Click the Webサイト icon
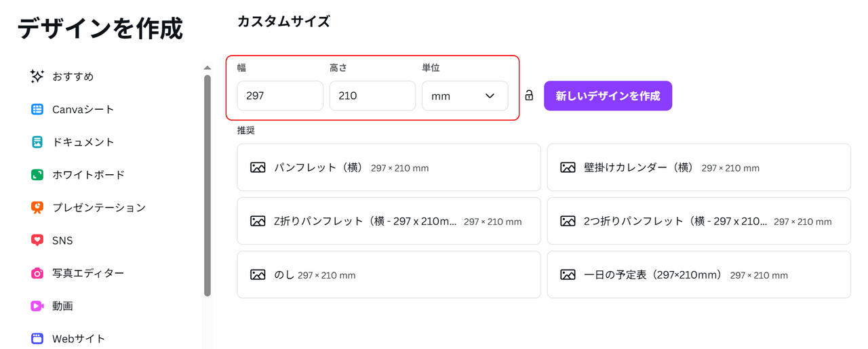 (37, 338)
